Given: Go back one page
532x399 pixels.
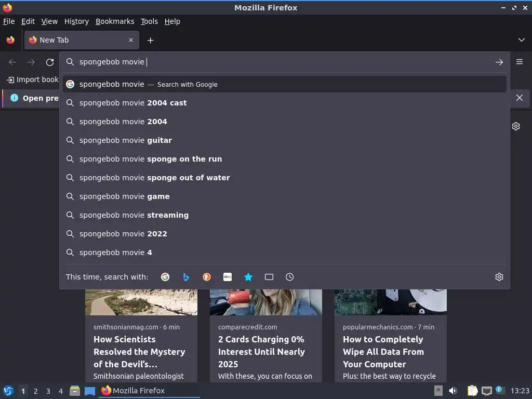Looking at the screenshot, I should pos(12,62).
